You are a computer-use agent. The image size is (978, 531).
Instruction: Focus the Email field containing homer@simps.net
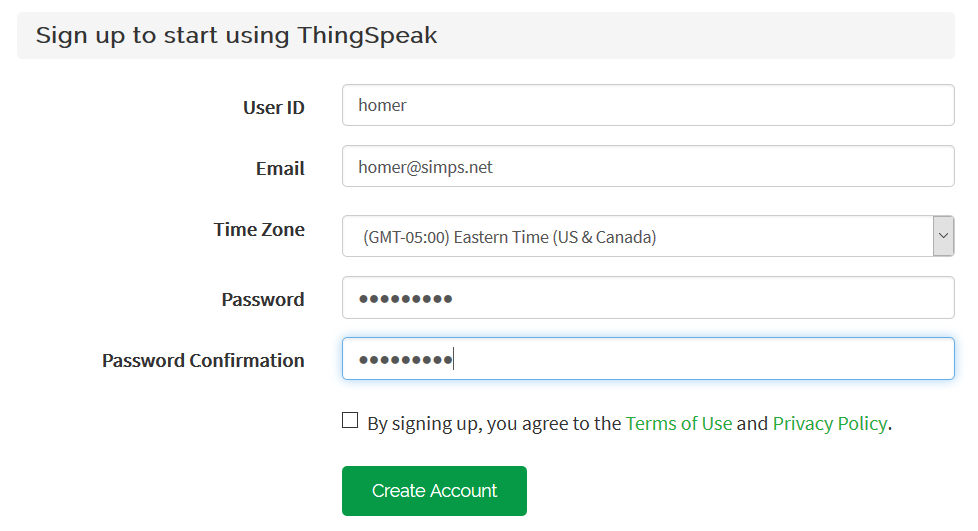(x=647, y=167)
